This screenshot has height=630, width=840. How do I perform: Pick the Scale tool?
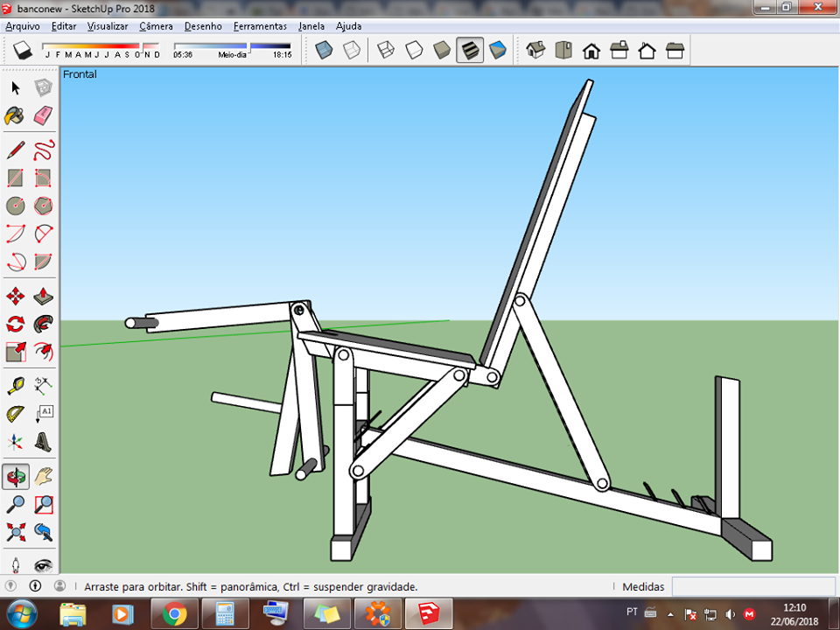pyautogui.click(x=16, y=352)
